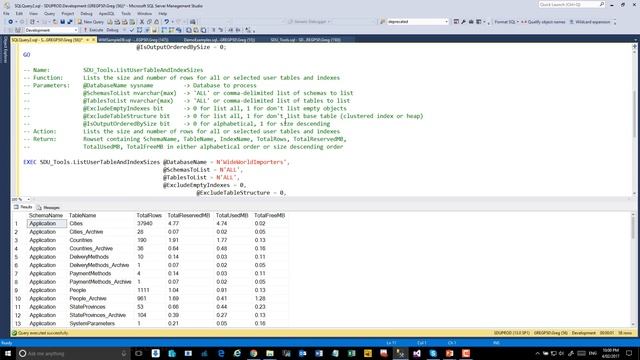Click the Copy icon in toolbar

click(149, 22)
